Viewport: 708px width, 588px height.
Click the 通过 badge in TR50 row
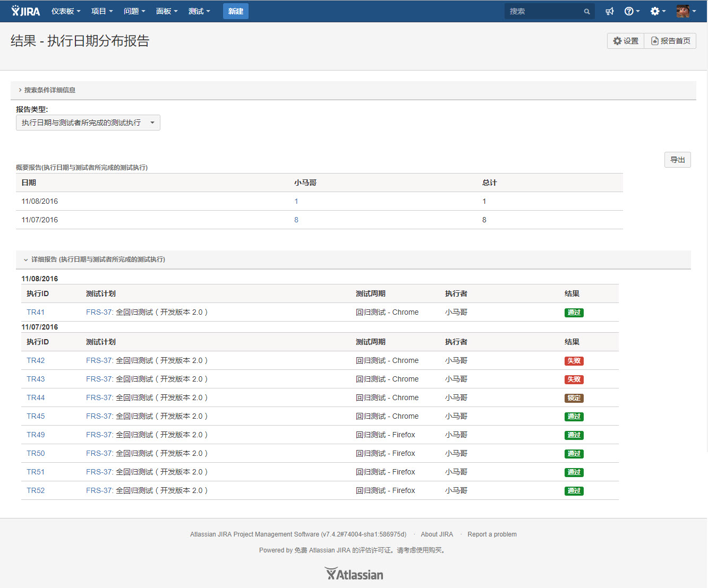[574, 454]
